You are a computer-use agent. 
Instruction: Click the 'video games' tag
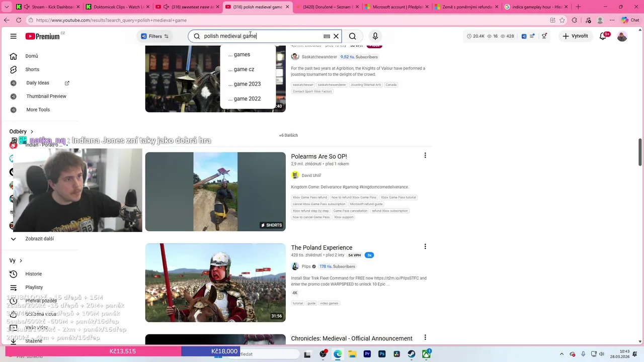329,303
